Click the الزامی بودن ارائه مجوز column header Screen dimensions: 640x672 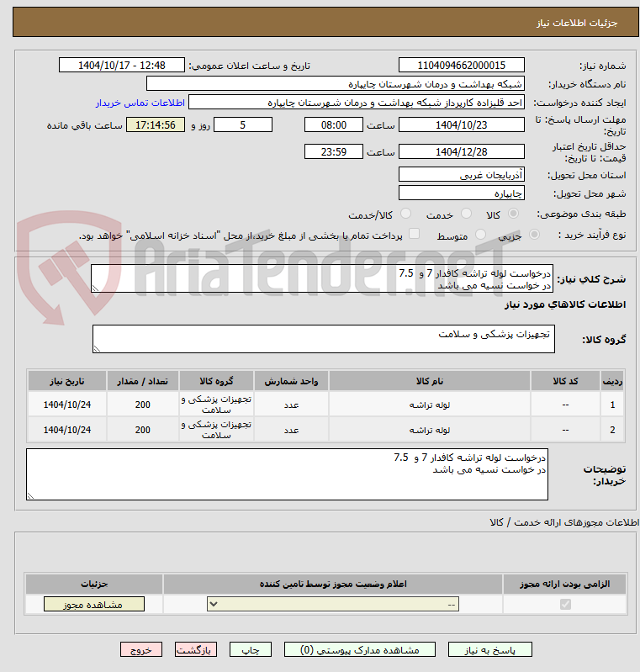click(x=565, y=585)
